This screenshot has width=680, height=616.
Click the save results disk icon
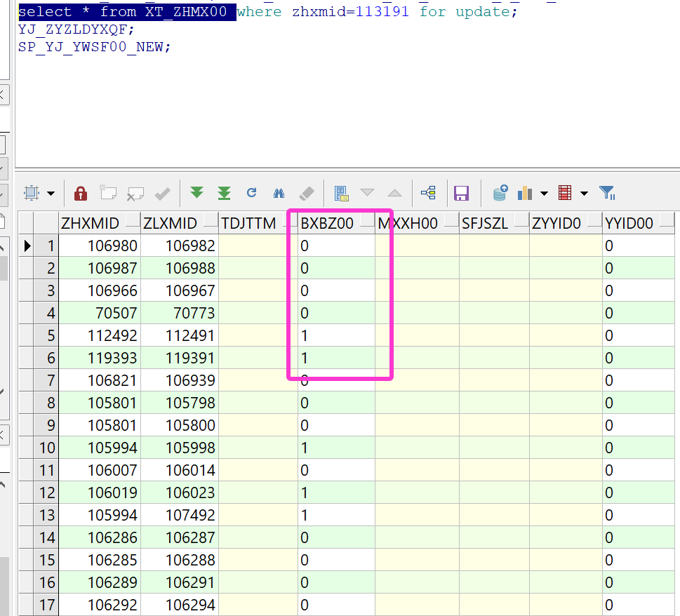pyautogui.click(x=461, y=193)
